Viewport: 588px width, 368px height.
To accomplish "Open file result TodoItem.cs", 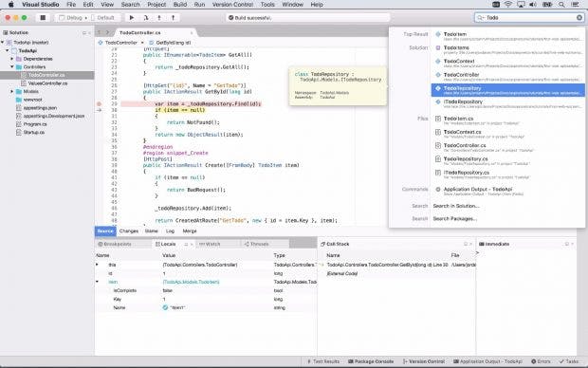I will [508, 120].
